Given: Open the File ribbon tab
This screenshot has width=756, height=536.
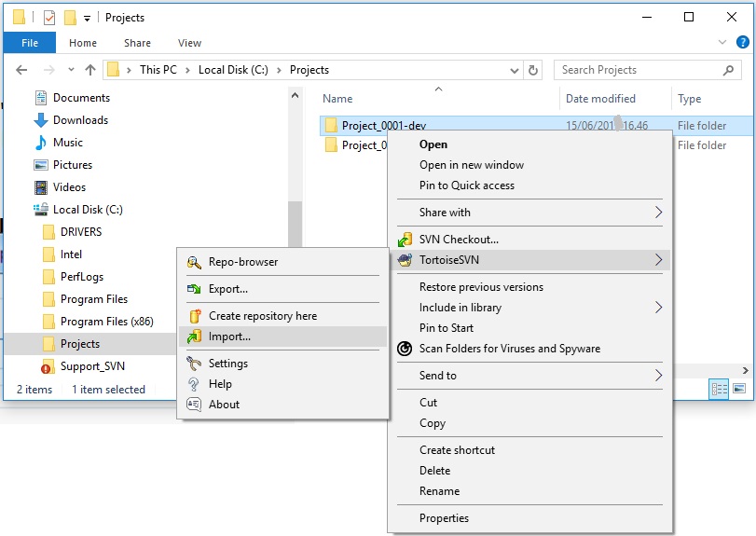Looking at the screenshot, I should point(30,43).
